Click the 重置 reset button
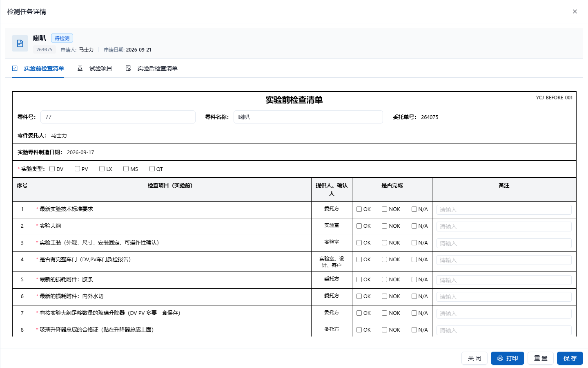The image size is (588, 368). (x=541, y=358)
